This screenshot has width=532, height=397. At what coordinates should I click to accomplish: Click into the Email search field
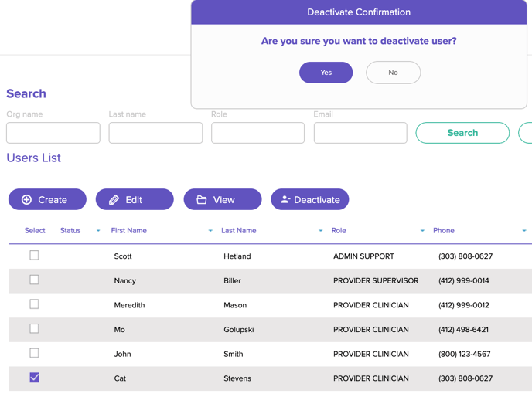click(x=360, y=133)
